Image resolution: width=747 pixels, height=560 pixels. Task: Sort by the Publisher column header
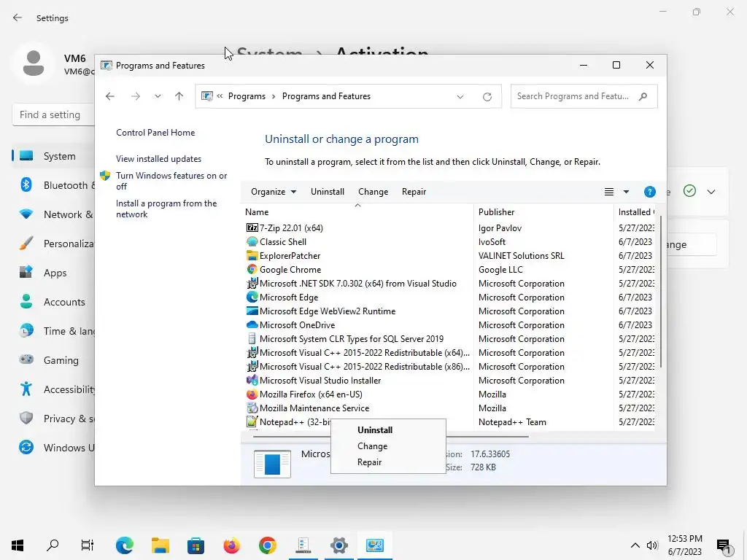(543, 212)
